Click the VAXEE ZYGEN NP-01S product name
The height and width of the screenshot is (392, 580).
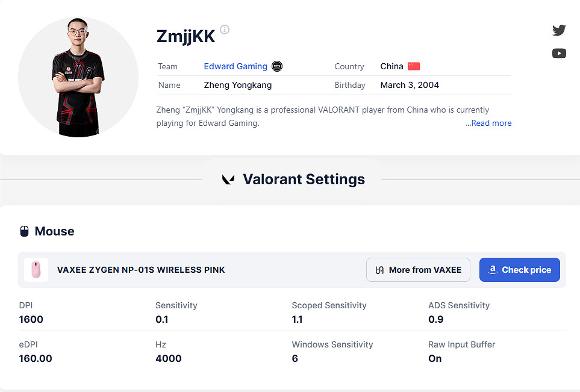click(141, 270)
